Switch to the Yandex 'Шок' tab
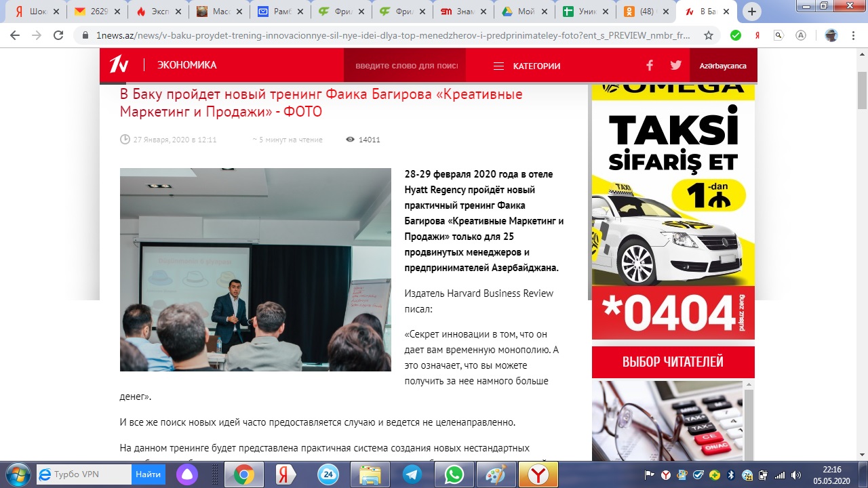868x488 pixels. (x=37, y=12)
